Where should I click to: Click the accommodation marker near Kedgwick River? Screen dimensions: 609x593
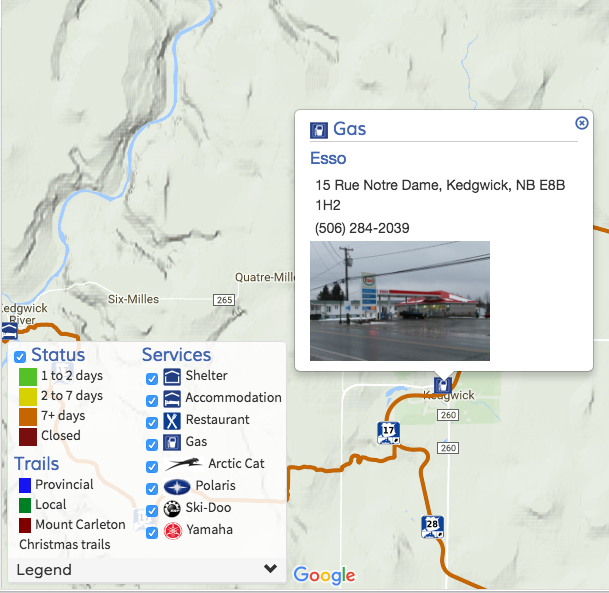click(x=9, y=331)
